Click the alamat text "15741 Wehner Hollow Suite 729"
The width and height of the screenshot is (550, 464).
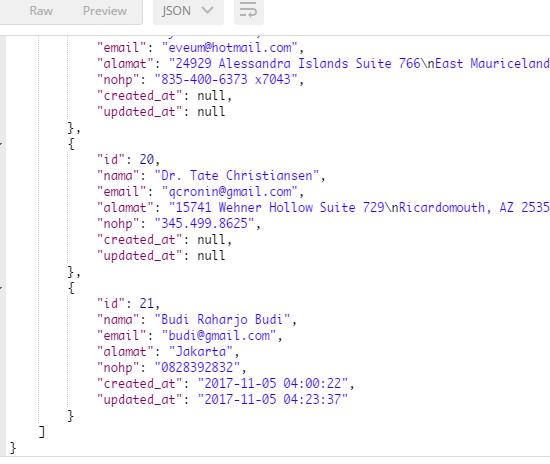coord(280,208)
